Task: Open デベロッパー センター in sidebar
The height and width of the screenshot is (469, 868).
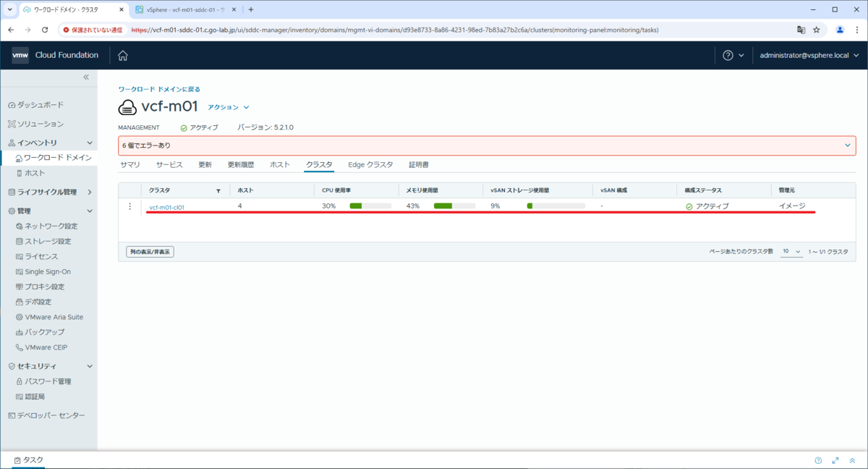Action: [46, 415]
